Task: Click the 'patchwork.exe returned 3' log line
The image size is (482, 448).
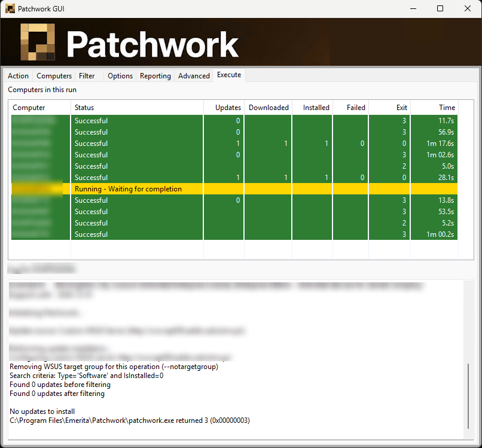Action: pyautogui.click(x=129, y=420)
